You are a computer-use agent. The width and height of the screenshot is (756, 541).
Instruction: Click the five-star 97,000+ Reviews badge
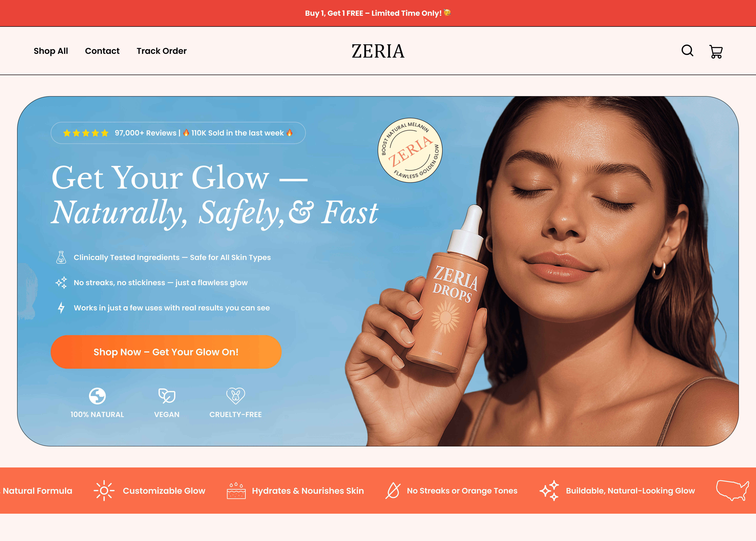tap(178, 133)
